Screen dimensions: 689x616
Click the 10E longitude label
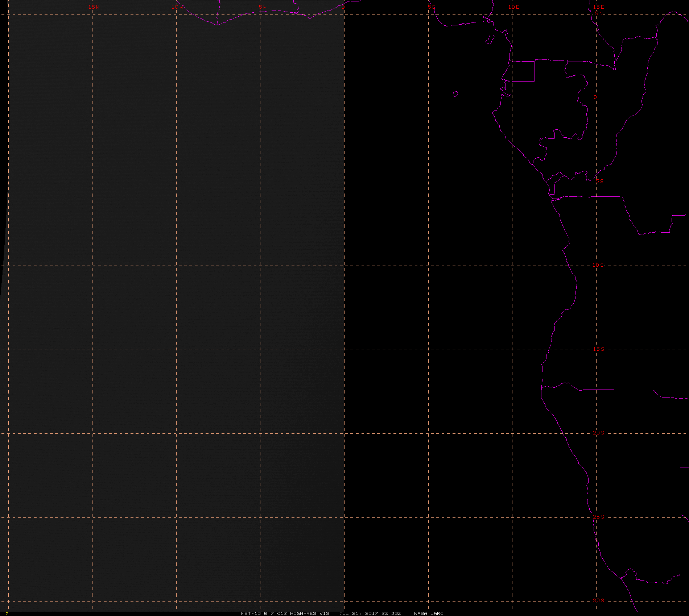(514, 7)
